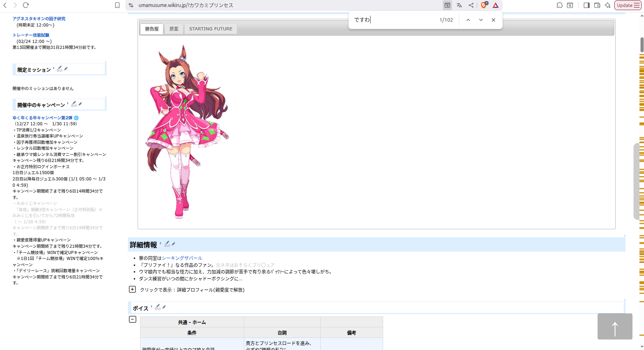
Task: Open Leo AI assistant sparkle icon
Action: [x=608, y=5]
